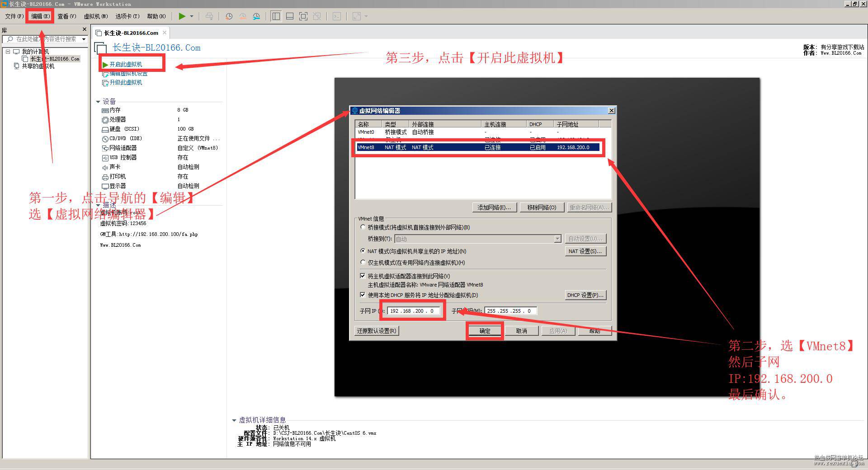The width and height of the screenshot is (868, 470).
Task: Click the 网络适配器 network adapter icon
Action: 105,148
